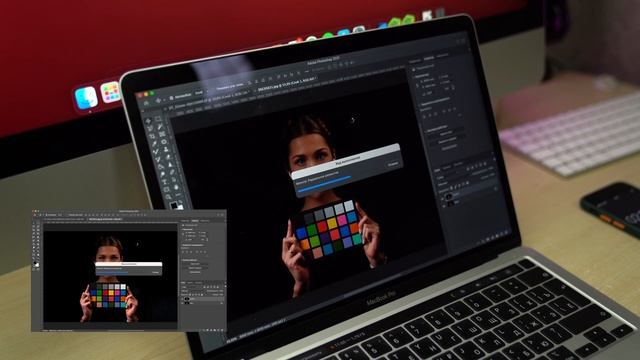
Task: Select the Crop tool on laptop toolbar
Action: coord(152,136)
